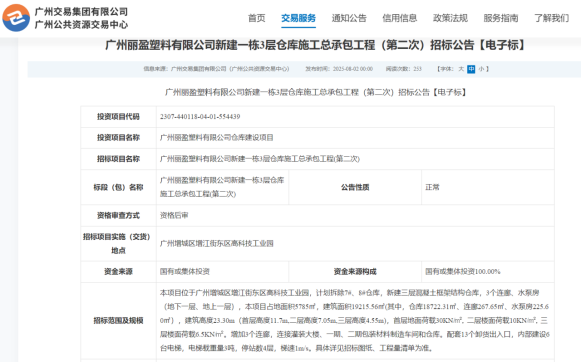
Task: Click the Guangzhou Trading Group logo icon
Action: (x=16, y=18)
